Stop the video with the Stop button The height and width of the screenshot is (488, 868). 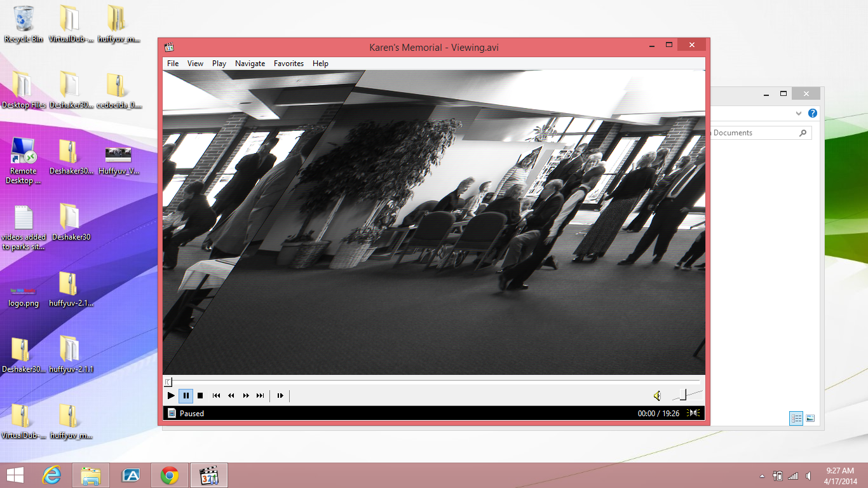(200, 395)
